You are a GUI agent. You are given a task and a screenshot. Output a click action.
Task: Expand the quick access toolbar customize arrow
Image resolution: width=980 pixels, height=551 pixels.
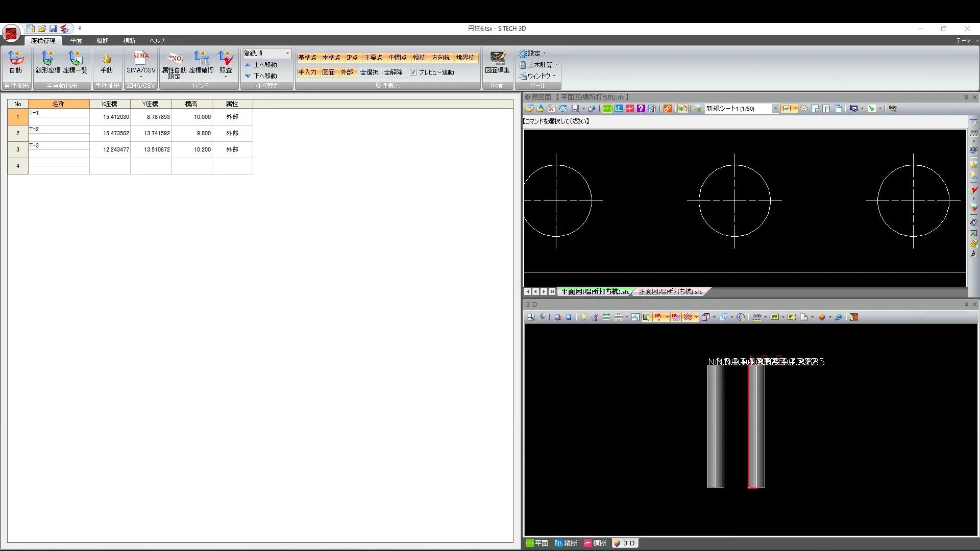(80, 29)
